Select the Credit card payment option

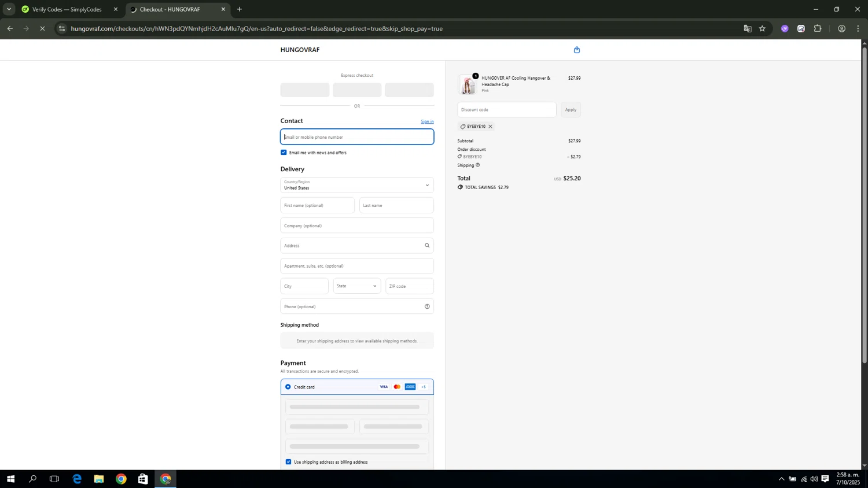[x=288, y=387]
